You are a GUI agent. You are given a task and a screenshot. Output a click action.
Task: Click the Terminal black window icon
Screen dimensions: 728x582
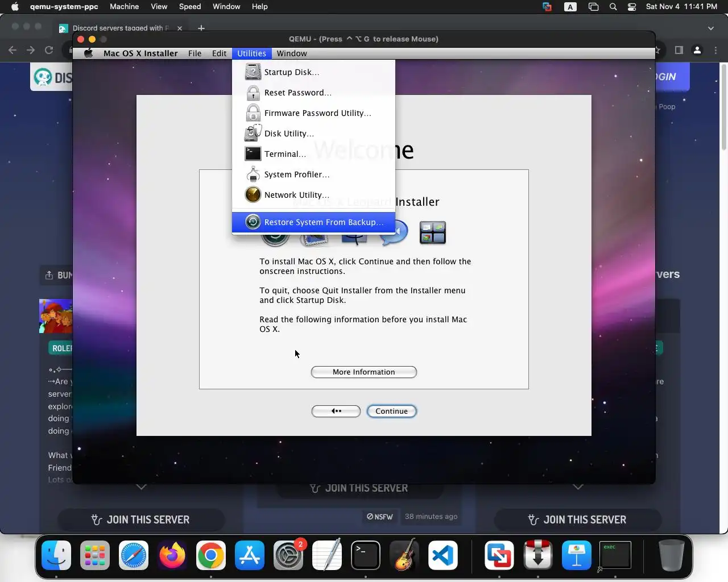coord(253,153)
